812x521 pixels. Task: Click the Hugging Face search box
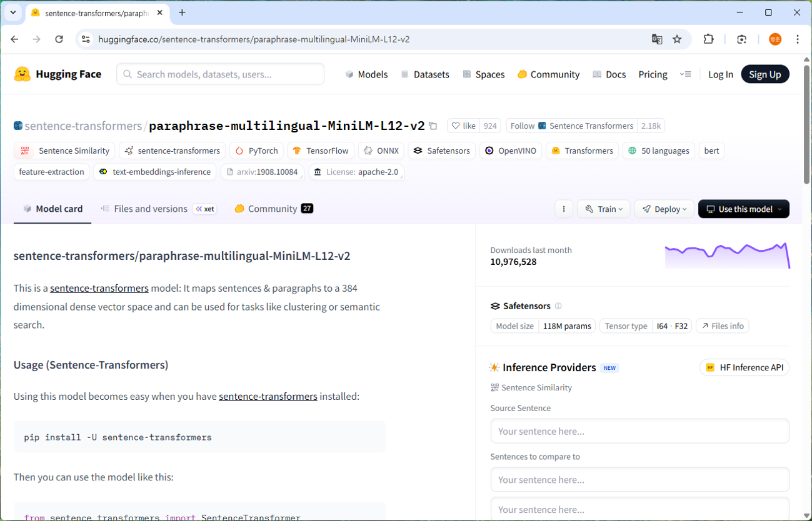click(221, 74)
